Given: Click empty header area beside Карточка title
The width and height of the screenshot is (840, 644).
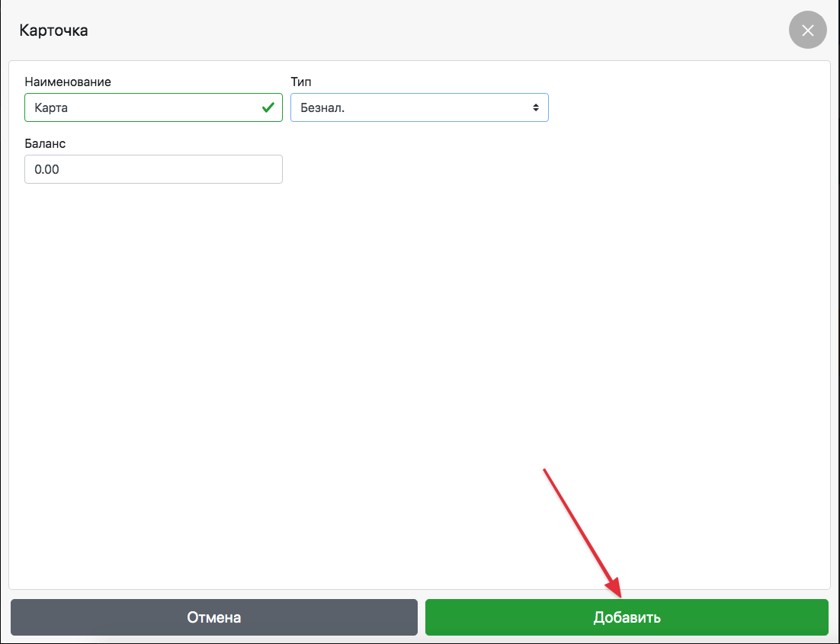Looking at the screenshot, I should click(x=419, y=31).
